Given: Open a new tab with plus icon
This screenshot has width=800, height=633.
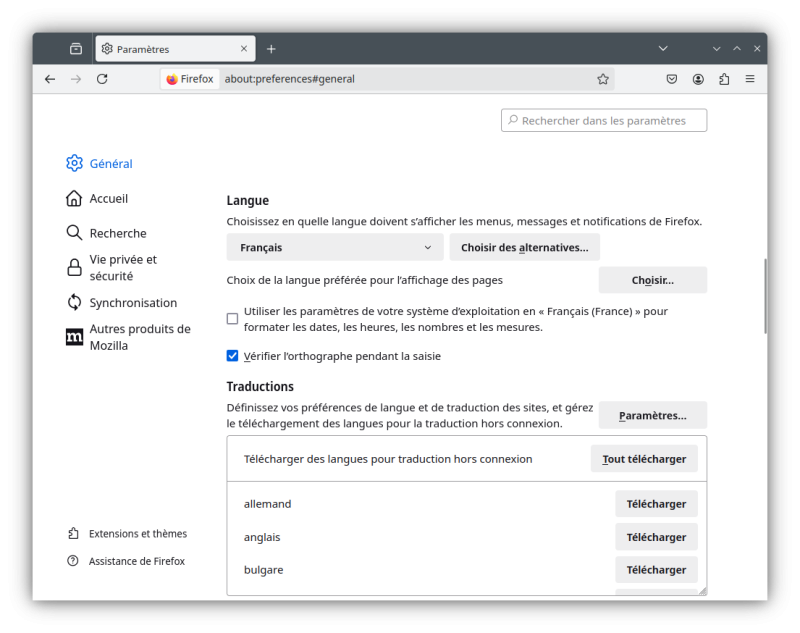Looking at the screenshot, I should [x=271, y=49].
